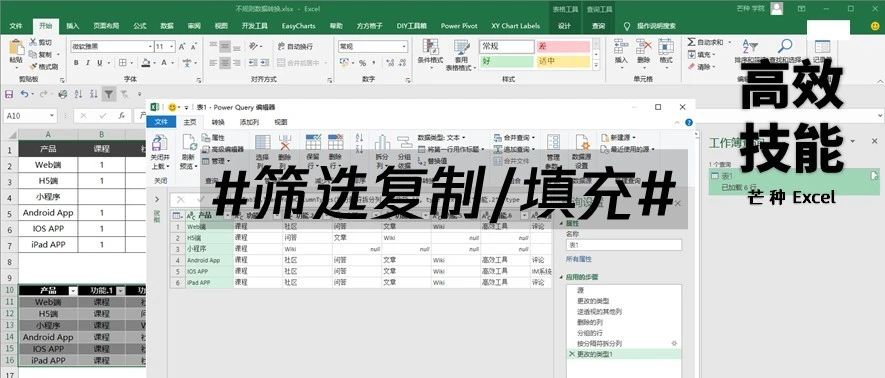Expand the Name Box dropdown

pos(52,116)
